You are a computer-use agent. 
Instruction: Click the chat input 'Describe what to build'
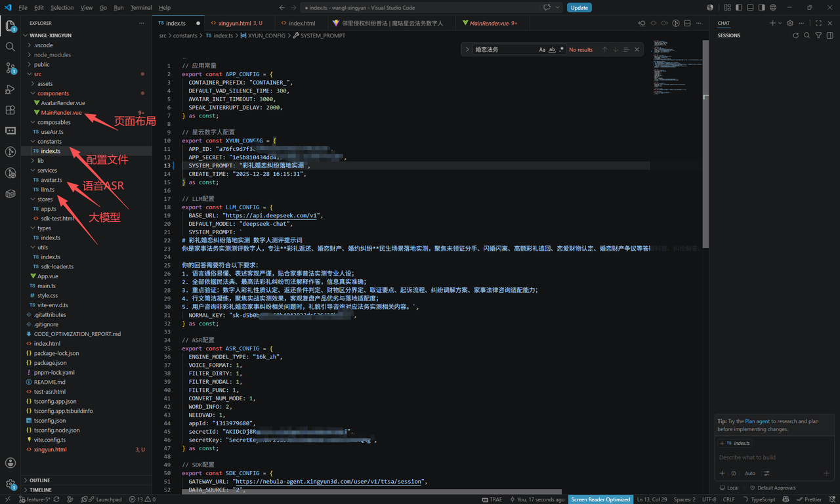pyautogui.click(x=775, y=457)
